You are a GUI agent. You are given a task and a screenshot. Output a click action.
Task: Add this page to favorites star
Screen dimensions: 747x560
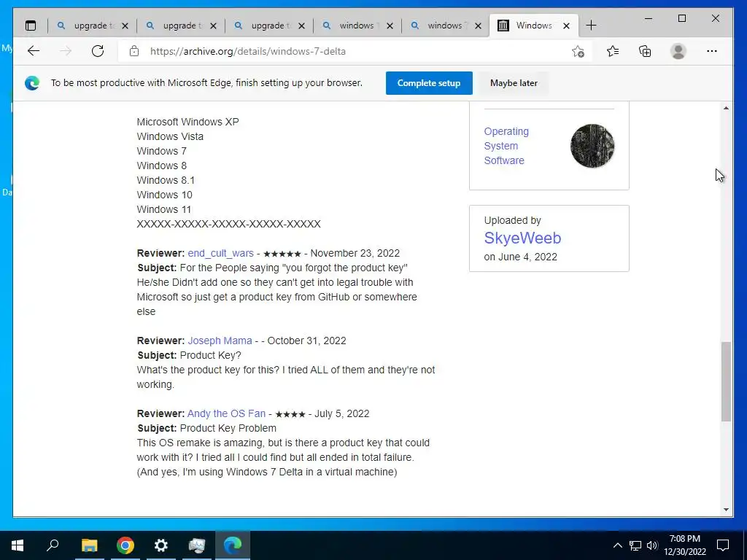pos(578,52)
